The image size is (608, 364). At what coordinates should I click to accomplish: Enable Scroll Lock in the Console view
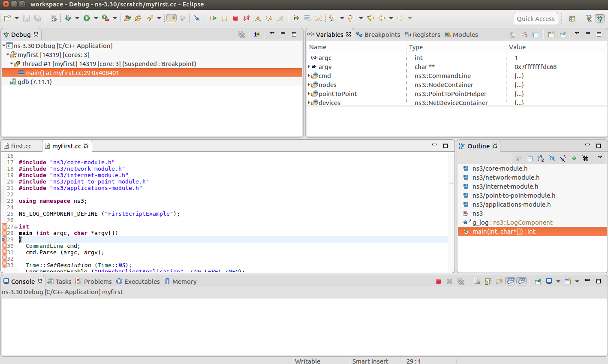click(x=488, y=281)
